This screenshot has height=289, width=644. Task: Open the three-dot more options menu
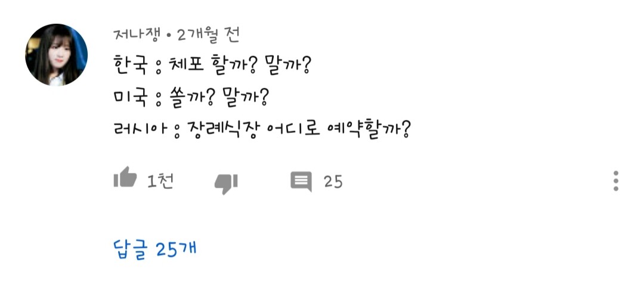click(616, 181)
